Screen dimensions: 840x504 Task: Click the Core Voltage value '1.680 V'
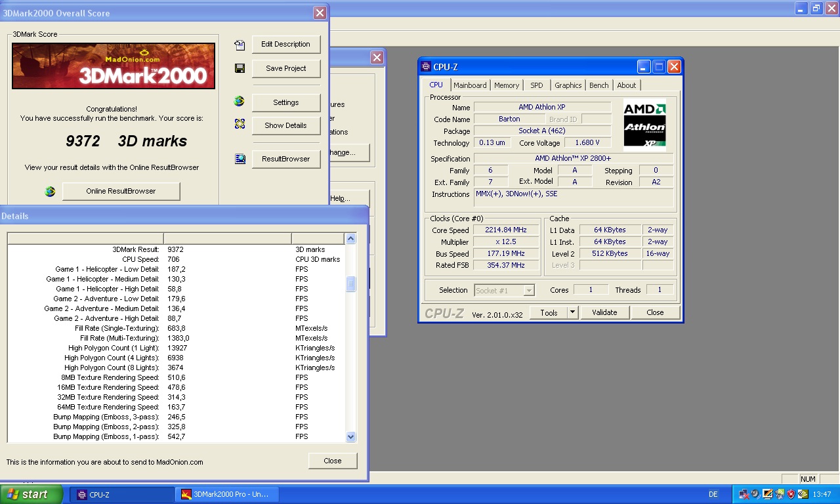(587, 142)
